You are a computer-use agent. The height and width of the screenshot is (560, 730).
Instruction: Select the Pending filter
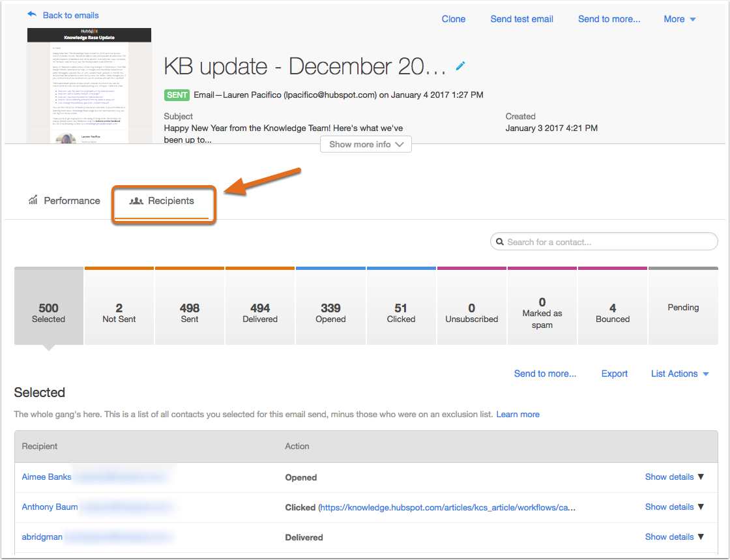point(684,306)
